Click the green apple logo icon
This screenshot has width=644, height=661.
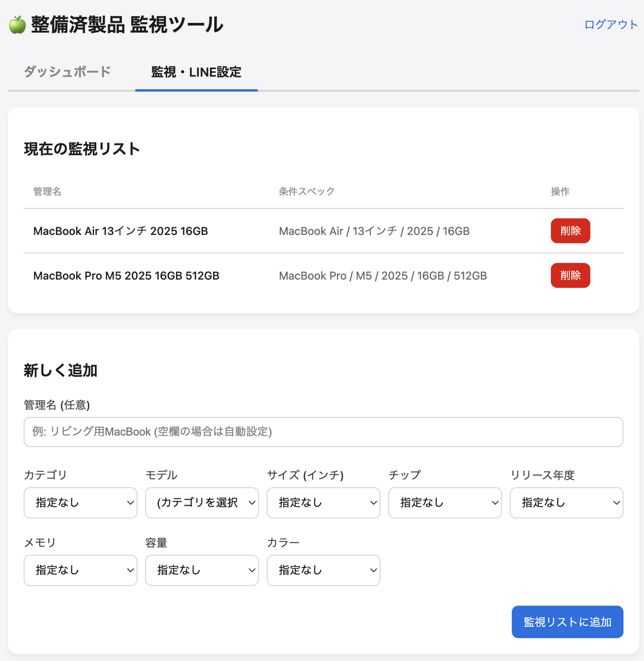coord(17,25)
